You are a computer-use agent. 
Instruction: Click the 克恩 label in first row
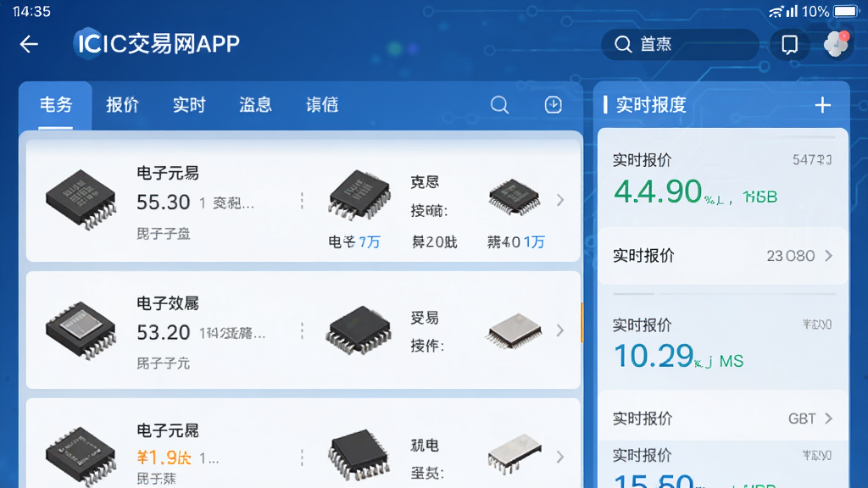[425, 182]
